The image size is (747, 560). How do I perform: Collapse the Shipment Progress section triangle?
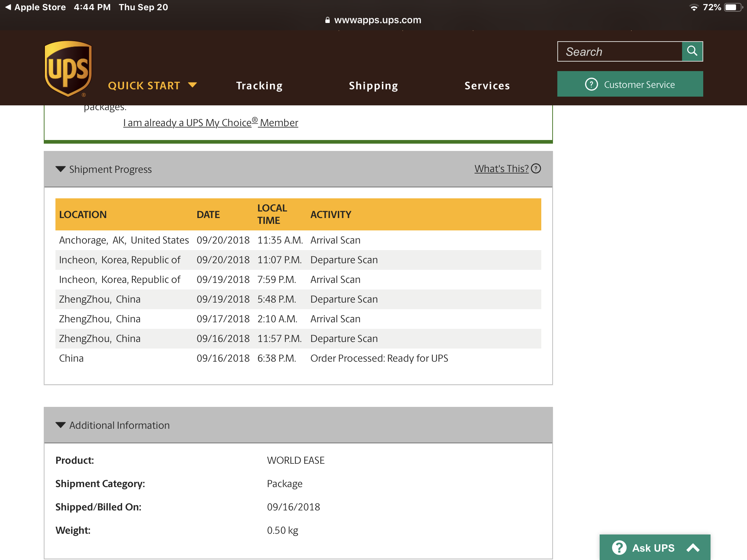coord(61,169)
